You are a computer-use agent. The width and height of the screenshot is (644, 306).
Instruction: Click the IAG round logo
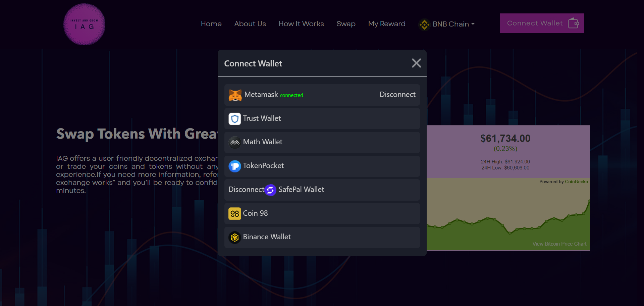[84, 24]
